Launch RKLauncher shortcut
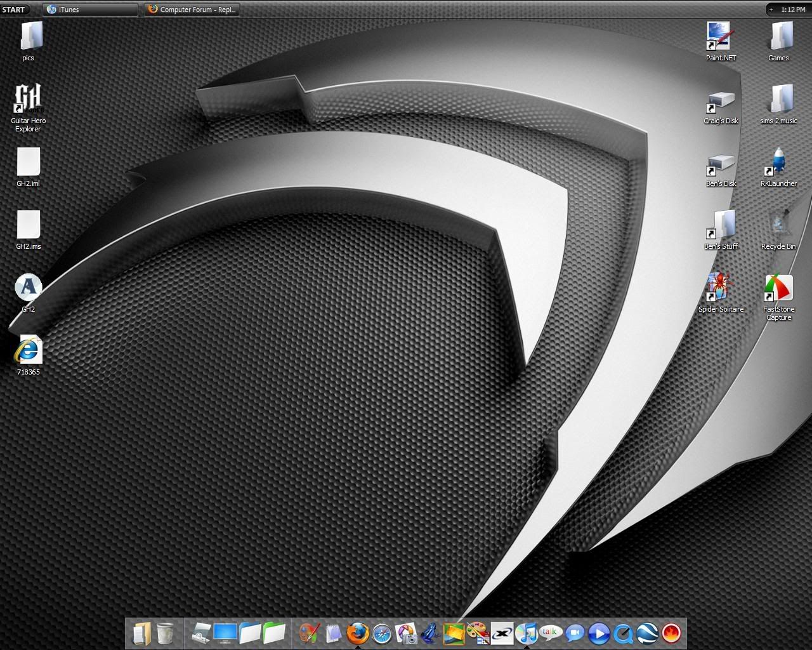This screenshot has height=650, width=812. [779, 167]
